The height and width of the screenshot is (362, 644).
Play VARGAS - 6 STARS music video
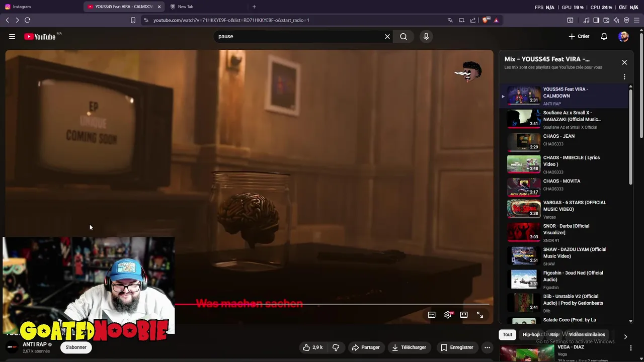pyautogui.click(x=565, y=209)
